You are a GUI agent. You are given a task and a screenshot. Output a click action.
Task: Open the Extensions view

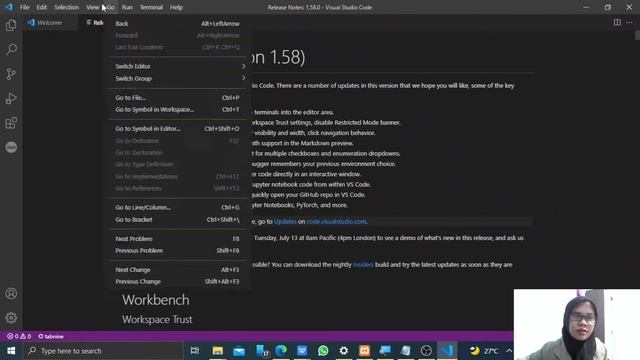(11, 123)
